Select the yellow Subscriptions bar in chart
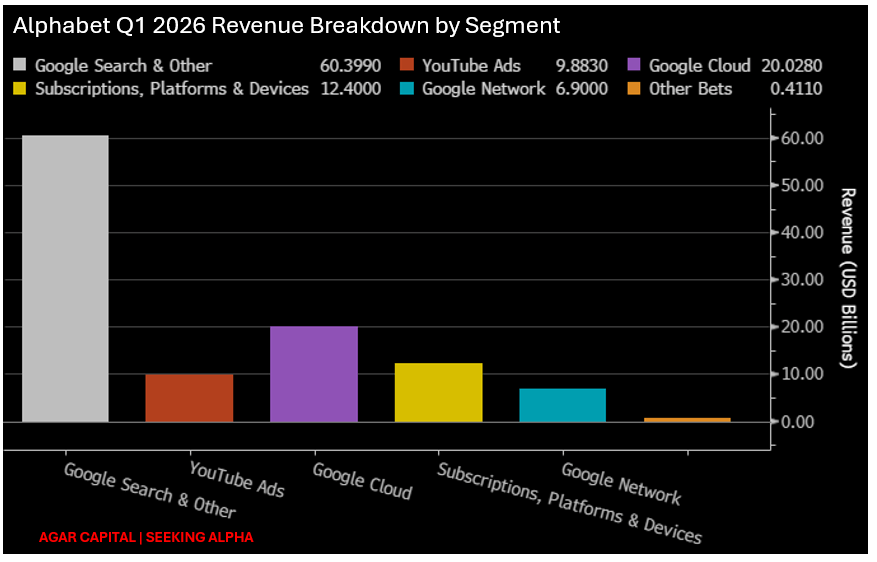 438,392
